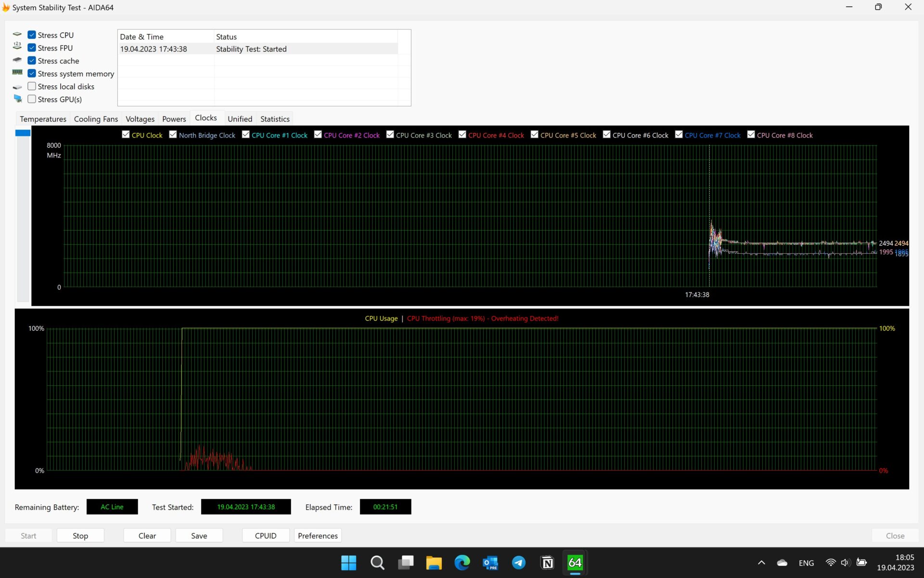Click the volume speaker tray icon
This screenshot has height=578, width=924.
pos(846,563)
